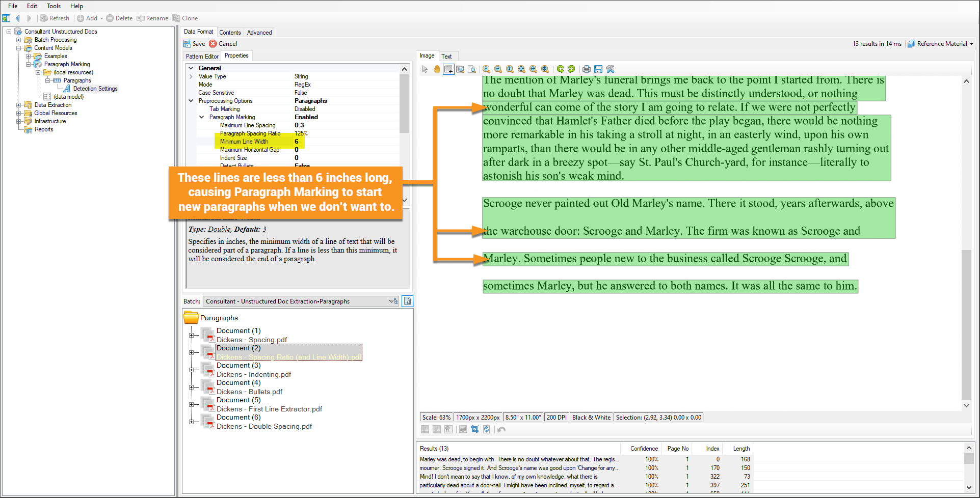980x498 pixels.
Task: Click the zoom out magnifier icon
Action: [498, 69]
